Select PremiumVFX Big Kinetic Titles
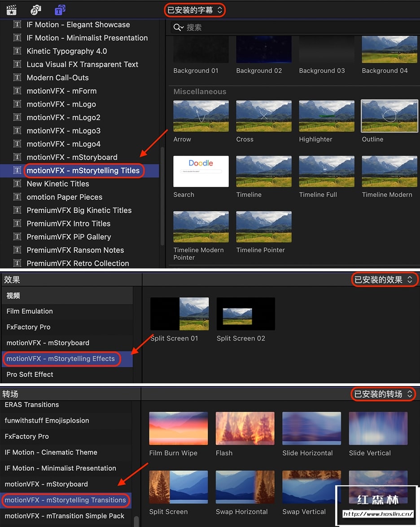Viewport: 420px width, 527px height. coord(79,210)
